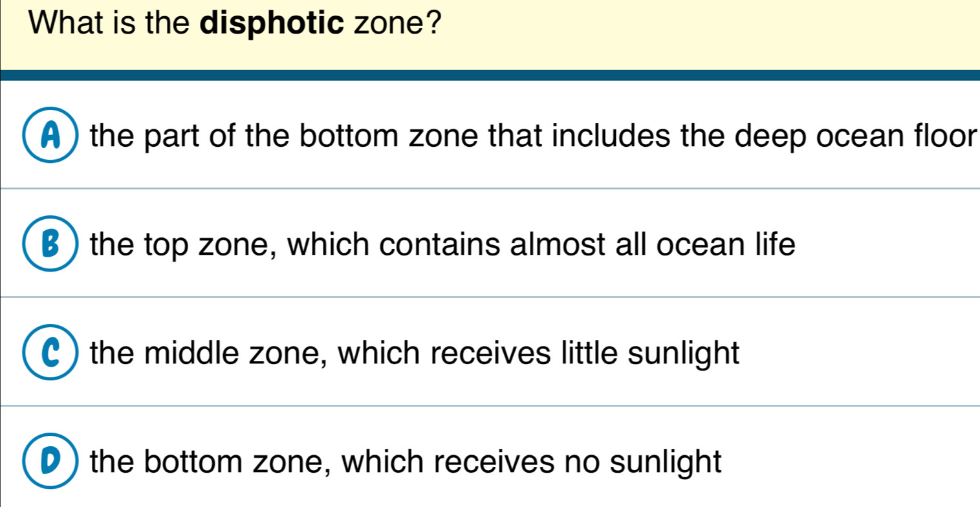Choose answer text "the bottom zone, which receives no sunlight"
This screenshot has height=507, width=980.
[406, 462]
